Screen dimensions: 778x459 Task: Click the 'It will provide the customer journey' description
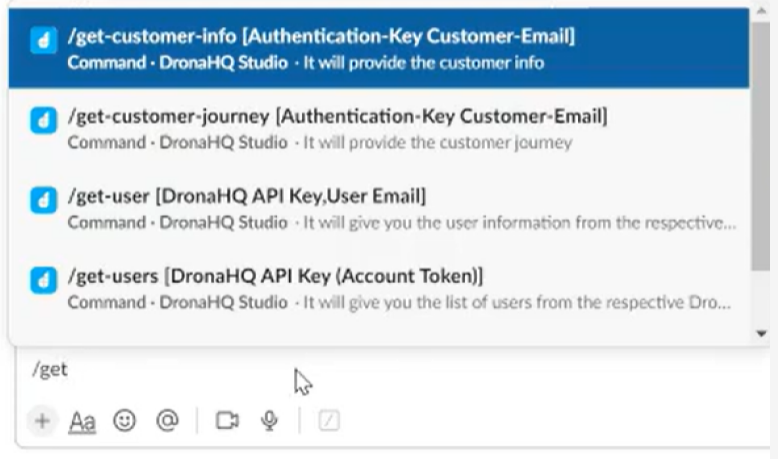[438, 142]
